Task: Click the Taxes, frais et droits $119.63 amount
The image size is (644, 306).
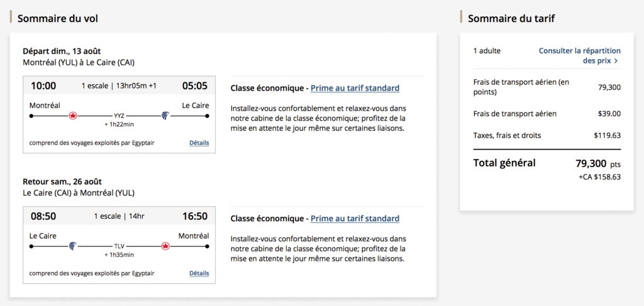Action: click(607, 135)
